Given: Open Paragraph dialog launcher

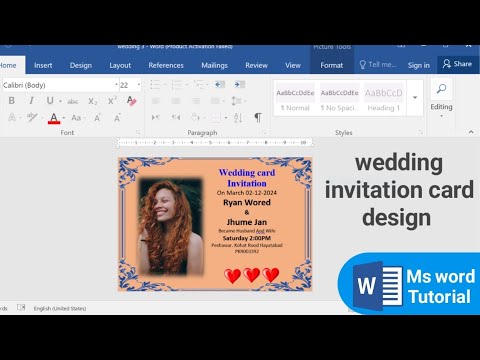Looking at the screenshot, I should pos(264,133).
